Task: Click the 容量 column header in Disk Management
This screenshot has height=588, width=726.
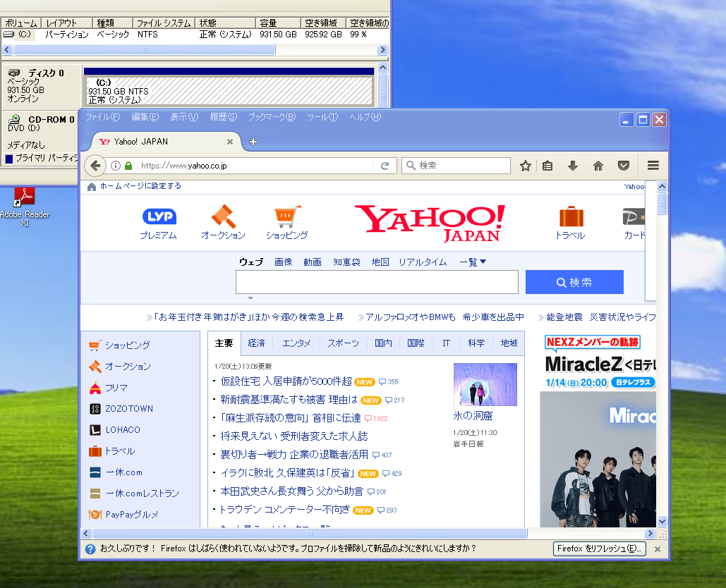Action: [278, 23]
